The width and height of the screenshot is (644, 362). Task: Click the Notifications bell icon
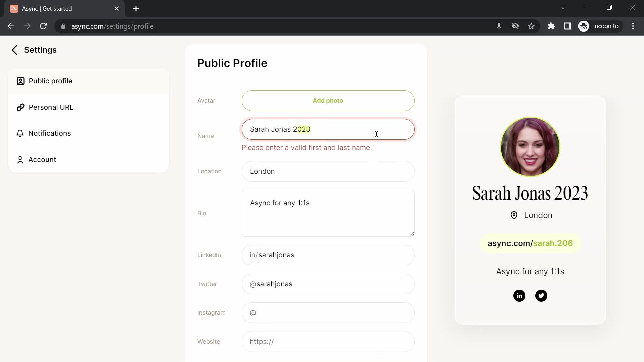coord(20,133)
